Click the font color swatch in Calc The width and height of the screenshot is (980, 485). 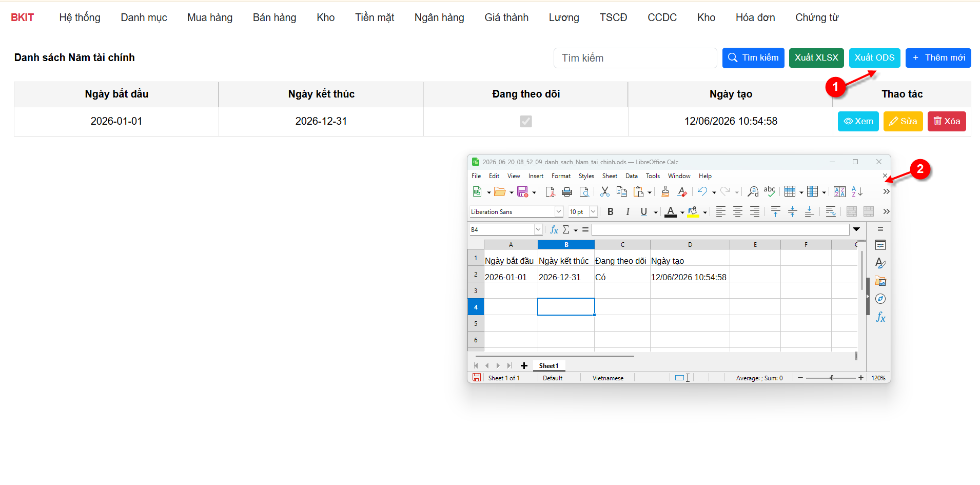pyautogui.click(x=670, y=212)
